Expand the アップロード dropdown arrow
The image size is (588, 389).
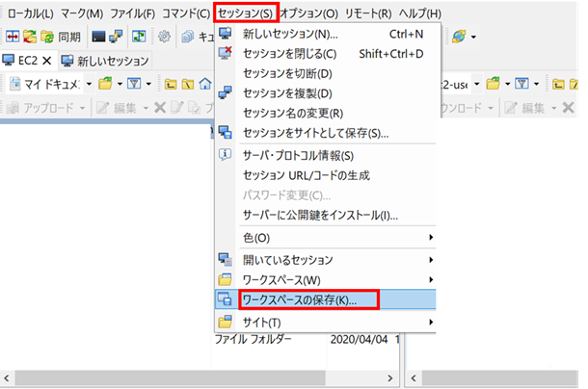click(83, 108)
